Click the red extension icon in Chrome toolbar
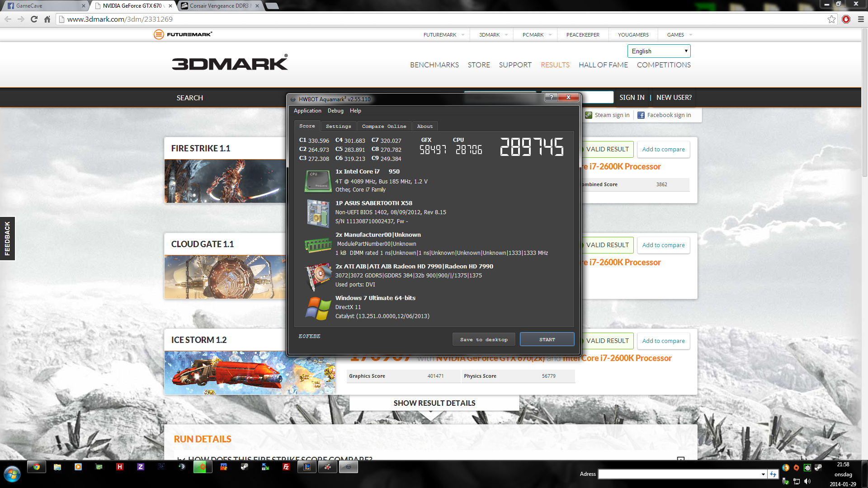The width and height of the screenshot is (868, 488). (x=846, y=19)
